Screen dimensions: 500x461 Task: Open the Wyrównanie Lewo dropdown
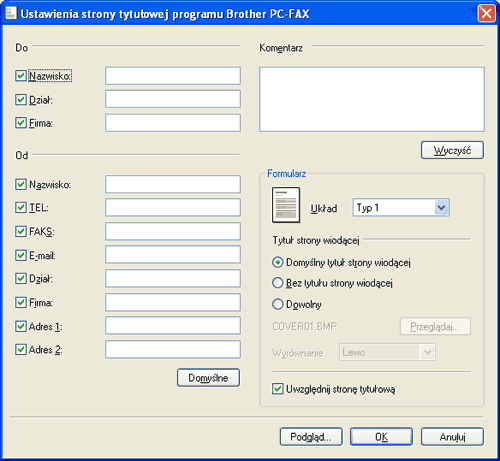tap(387, 352)
